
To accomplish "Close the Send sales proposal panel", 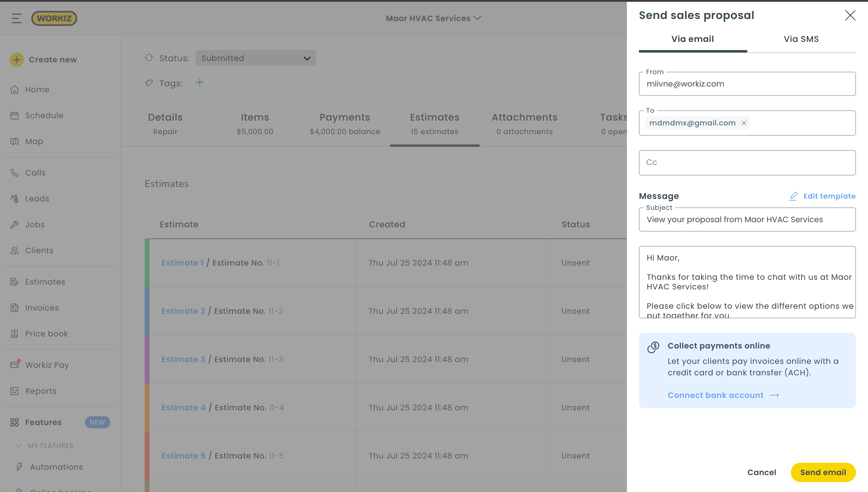I will pos(850,15).
